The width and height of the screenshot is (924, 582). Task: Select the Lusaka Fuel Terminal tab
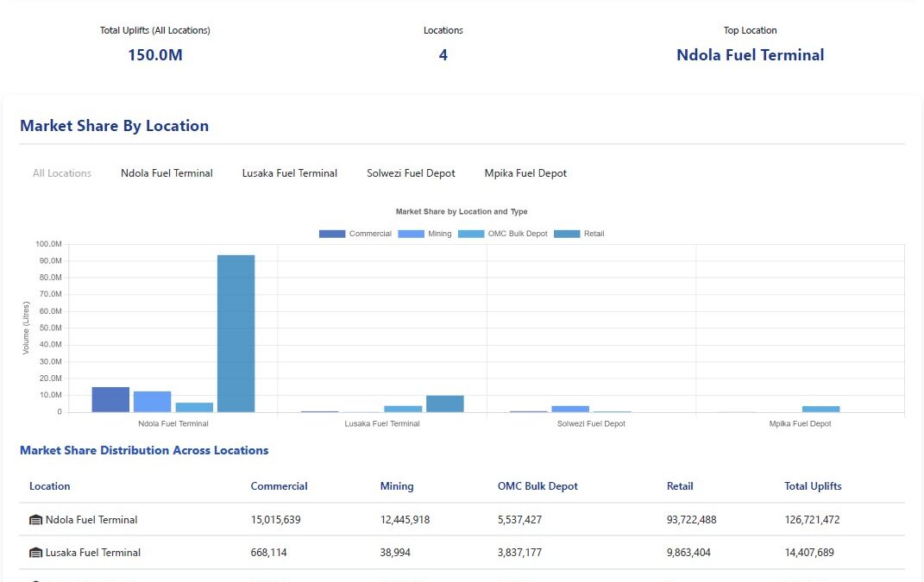point(290,173)
